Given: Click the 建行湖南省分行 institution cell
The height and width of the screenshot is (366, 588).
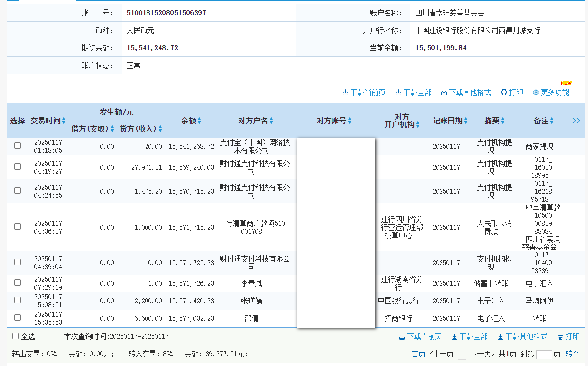Looking at the screenshot, I should click(402, 283).
